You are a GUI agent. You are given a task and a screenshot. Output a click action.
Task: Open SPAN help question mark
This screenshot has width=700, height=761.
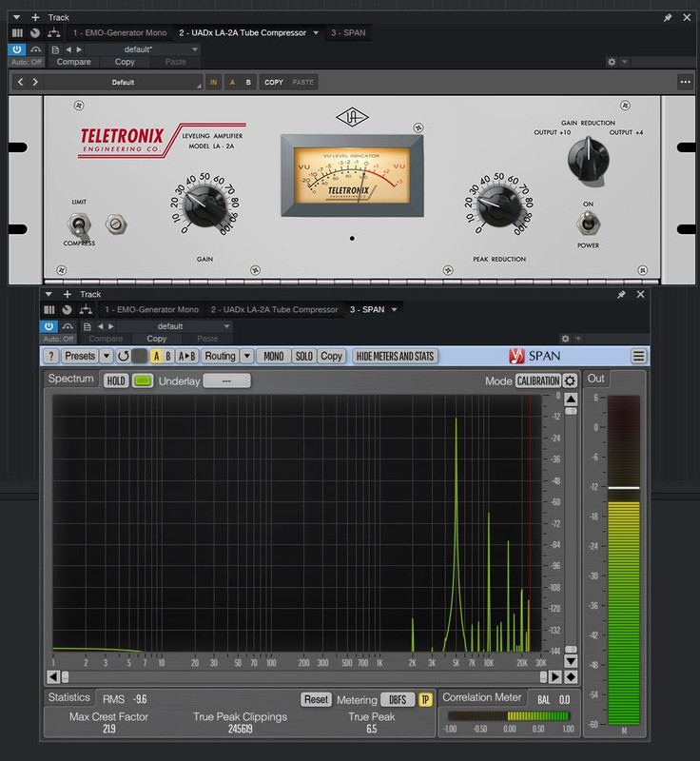click(51, 356)
